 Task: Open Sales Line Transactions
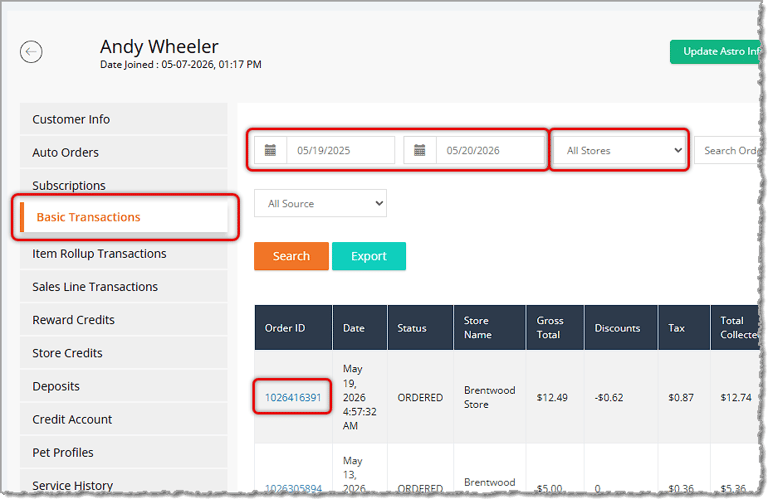(123, 287)
